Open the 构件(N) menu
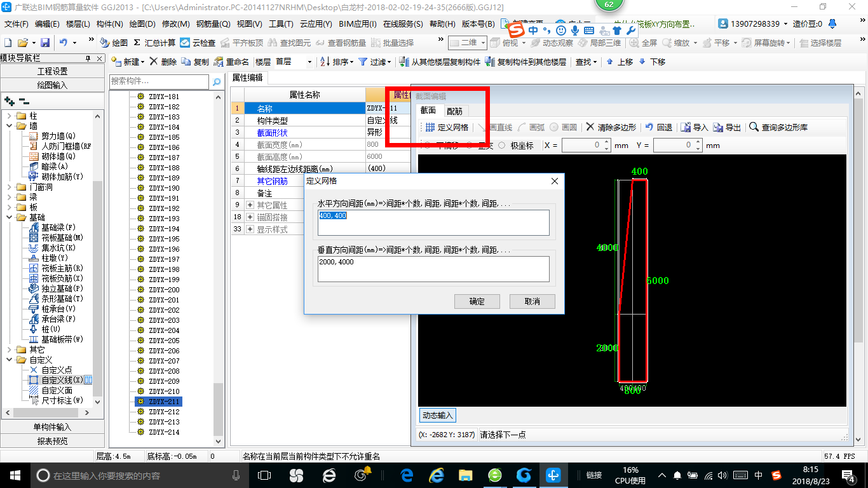The image size is (868, 488). pyautogui.click(x=110, y=24)
